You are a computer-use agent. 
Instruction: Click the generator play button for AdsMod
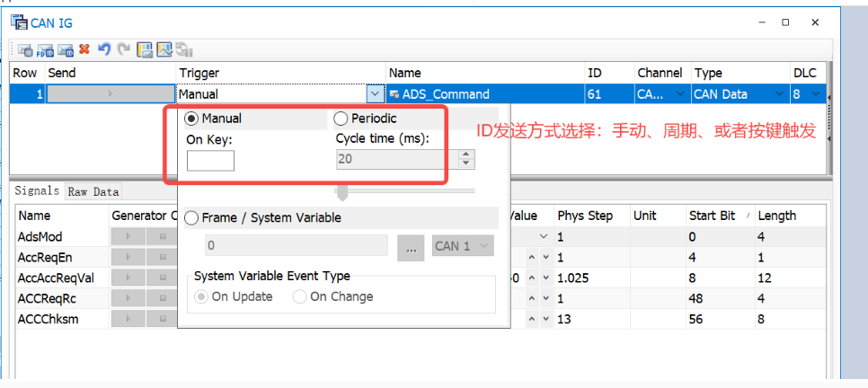pyautogui.click(x=127, y=236)
